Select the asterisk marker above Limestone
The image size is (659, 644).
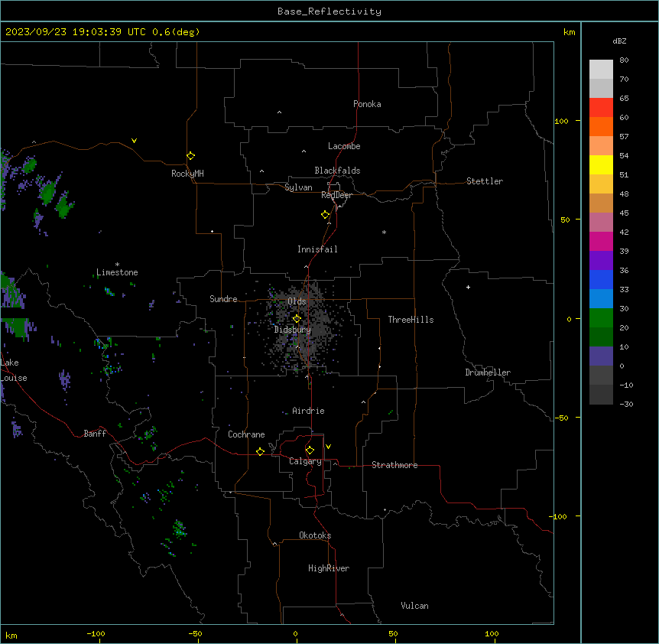coord(117,265)
